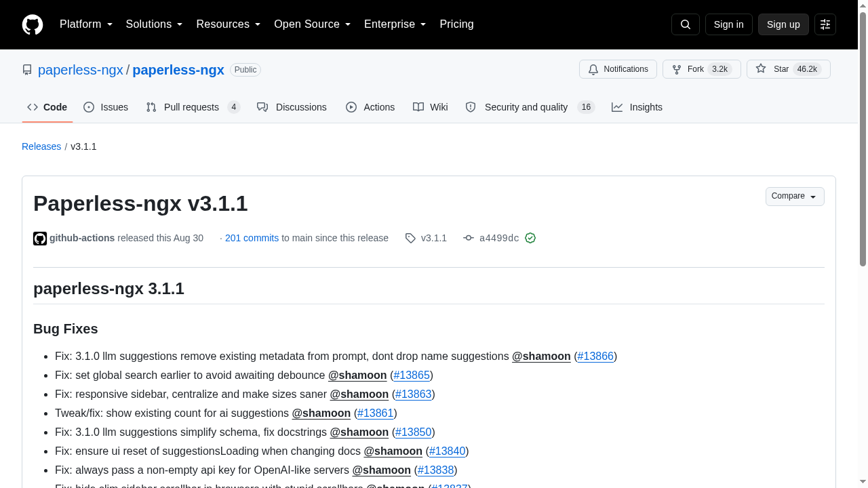Open appearance settings icon in header

click(825, 24)
